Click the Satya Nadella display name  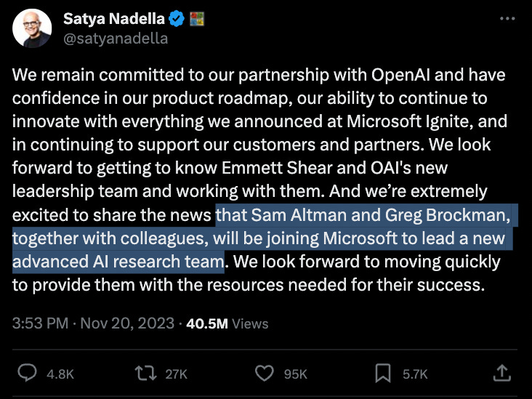point(115,17)
